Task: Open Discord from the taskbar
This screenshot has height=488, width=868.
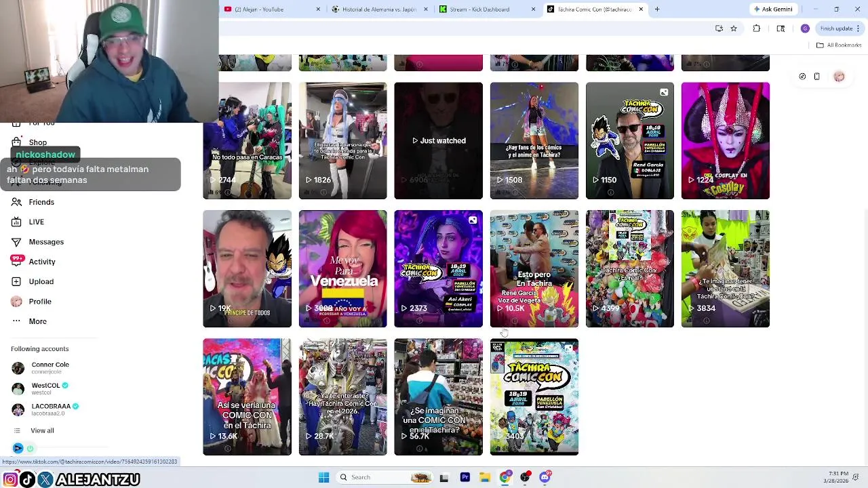Action: [x=545, y=477]
